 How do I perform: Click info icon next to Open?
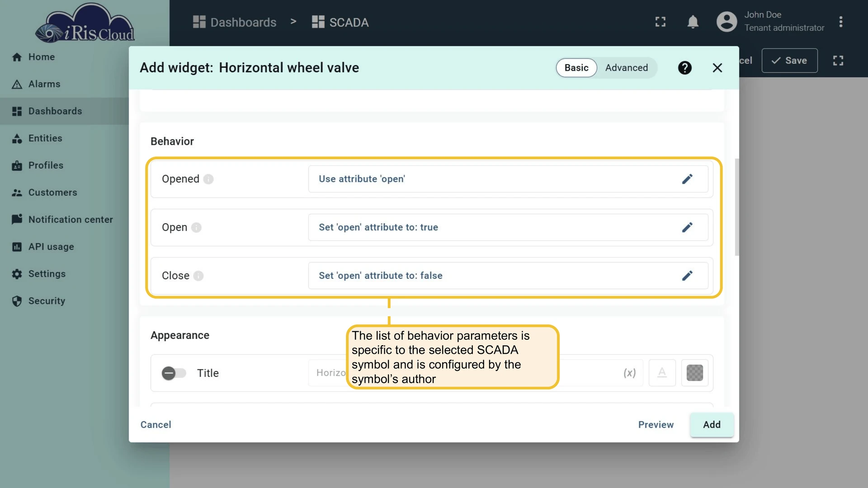point(196,227)
